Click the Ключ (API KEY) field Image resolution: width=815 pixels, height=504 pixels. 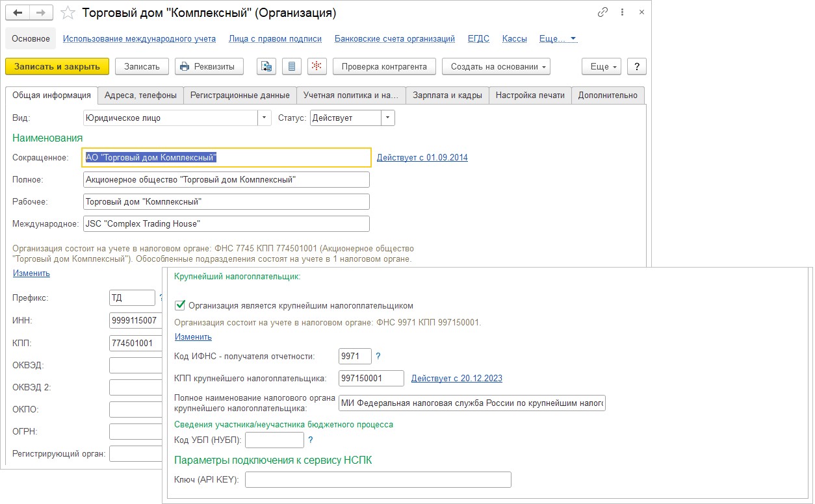pos(378,479)
